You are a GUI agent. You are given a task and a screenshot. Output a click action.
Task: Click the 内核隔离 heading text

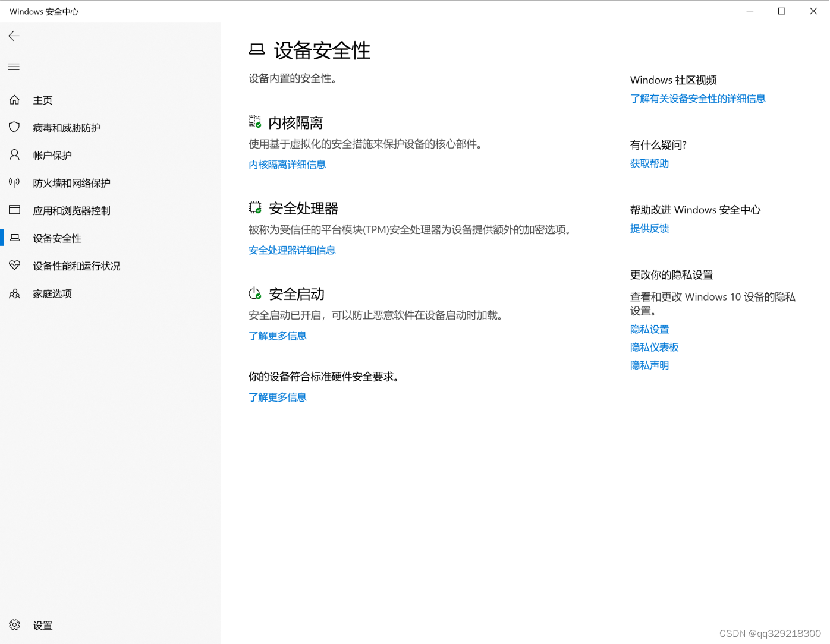[295, 122]
